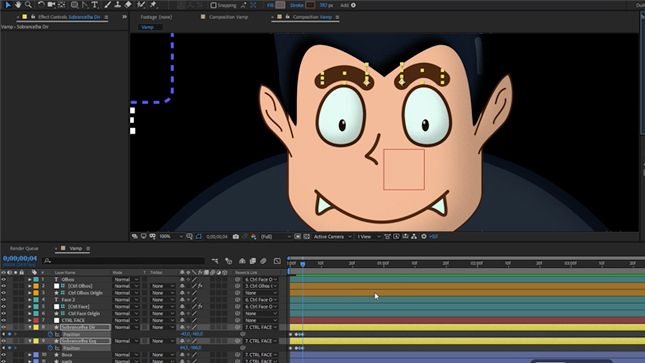The image size is (645, 363).
Task: Collapse the Sobrancelha Esq layer
Action: tap(30, 341)
